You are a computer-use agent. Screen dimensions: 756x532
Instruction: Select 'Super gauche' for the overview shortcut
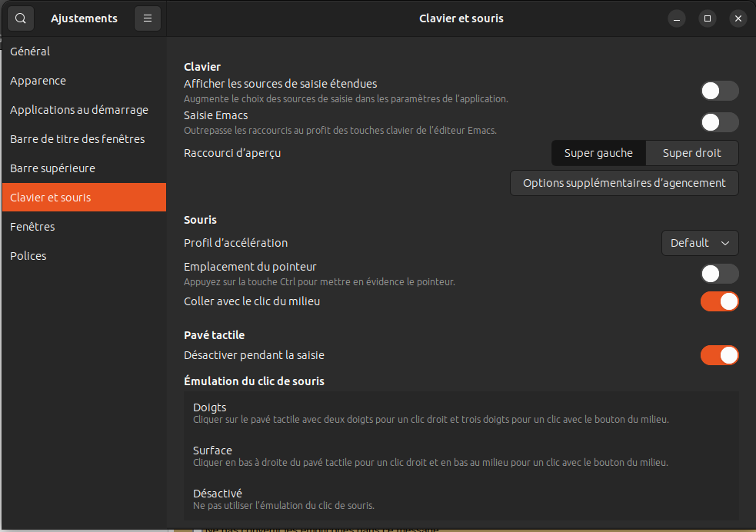point(598,152)
